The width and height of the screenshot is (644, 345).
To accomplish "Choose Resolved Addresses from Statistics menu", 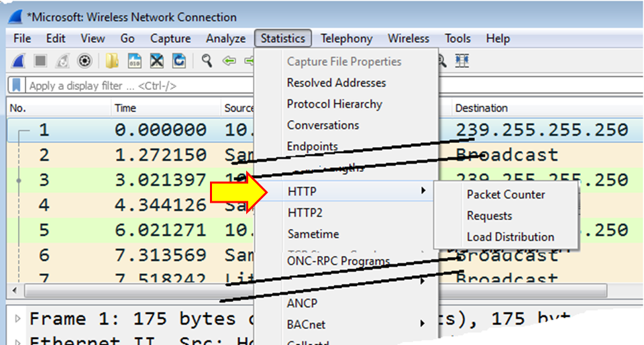I will (336, 83).
